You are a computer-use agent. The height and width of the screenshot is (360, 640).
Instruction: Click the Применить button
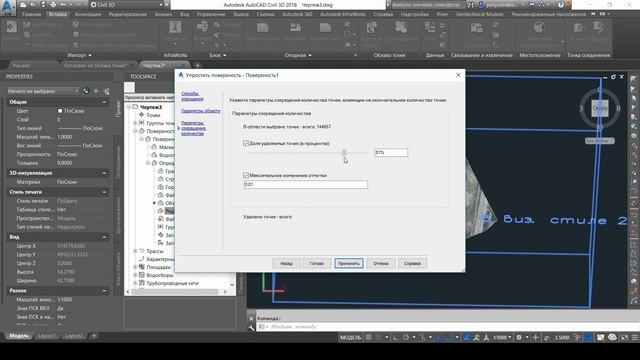point(348,263)
